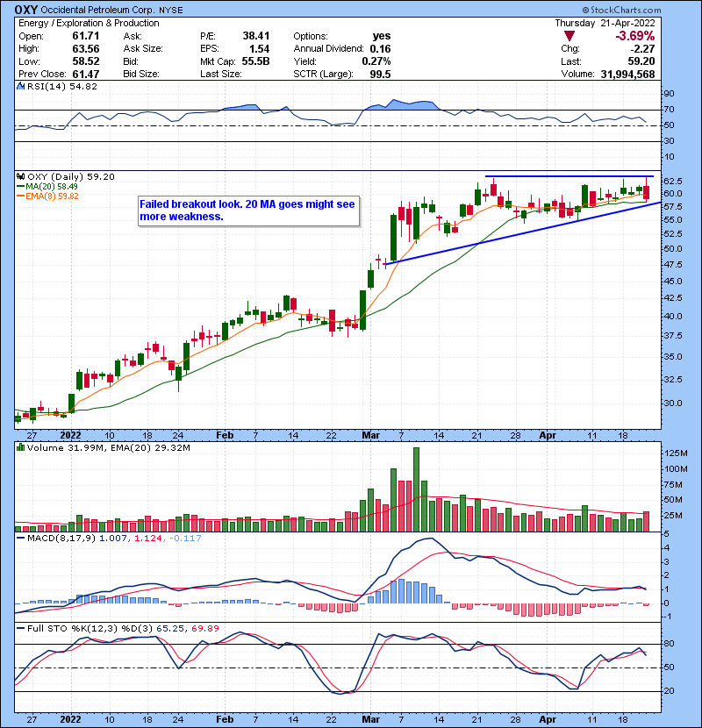
Task: Select the High price value 63.56
Action: [x=86, y=49]
